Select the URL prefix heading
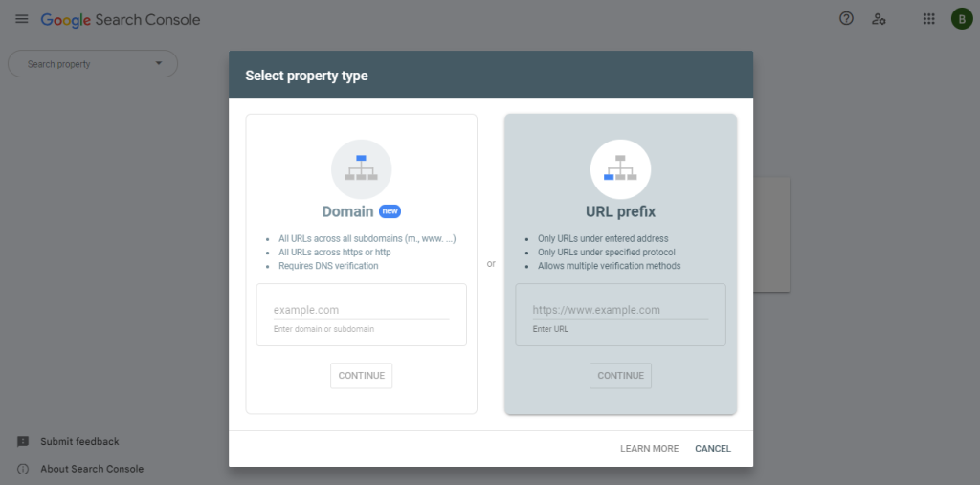This screenshot has height=485, width=980. 620,211
